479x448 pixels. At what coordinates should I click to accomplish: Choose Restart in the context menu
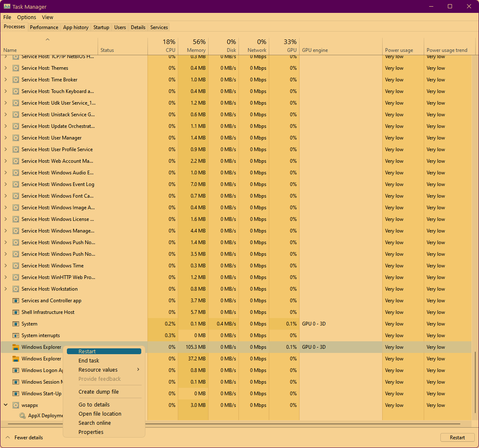104,351
